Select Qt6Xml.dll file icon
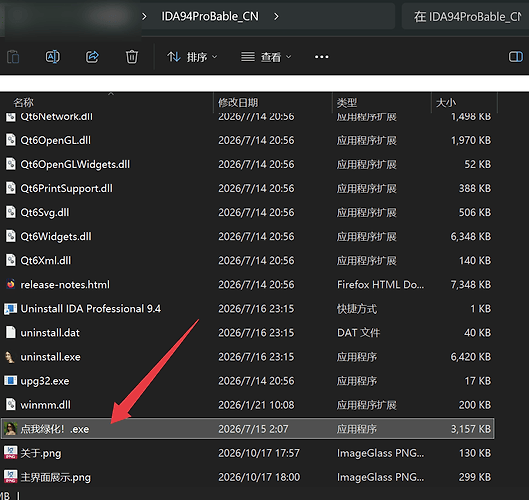Image resolution: width=529 pixels, height=500 pixels. click(x=11, y=260)
